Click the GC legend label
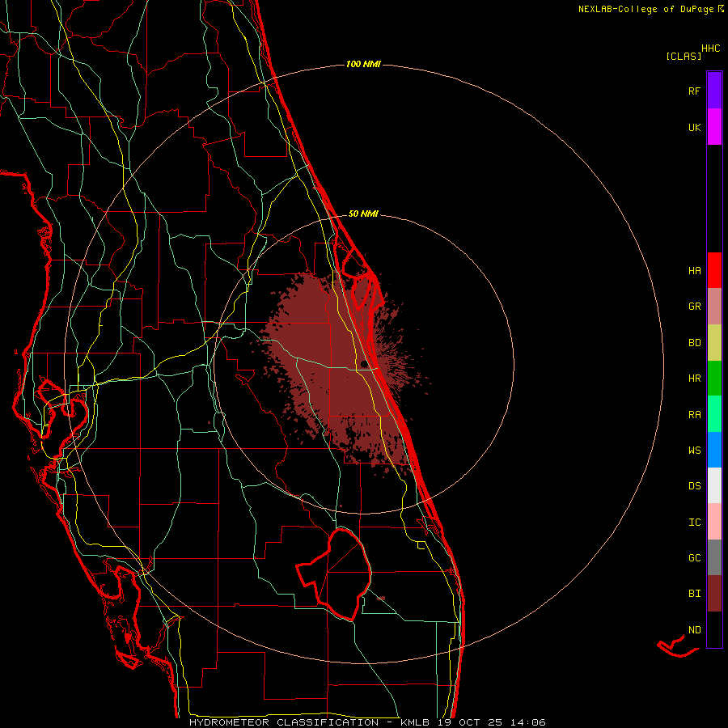The height and width of the screenshot is (728, 728). click(x=694, y=558)
